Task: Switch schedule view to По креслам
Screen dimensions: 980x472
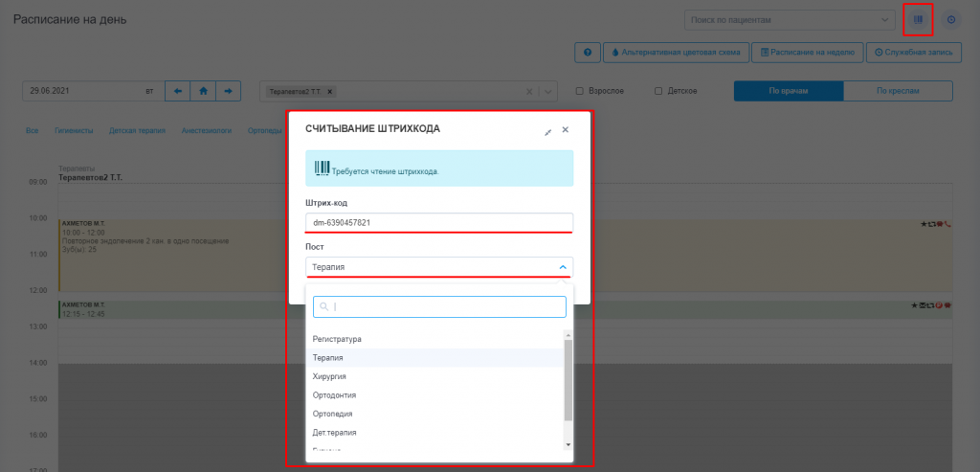Action: point(898,91)
